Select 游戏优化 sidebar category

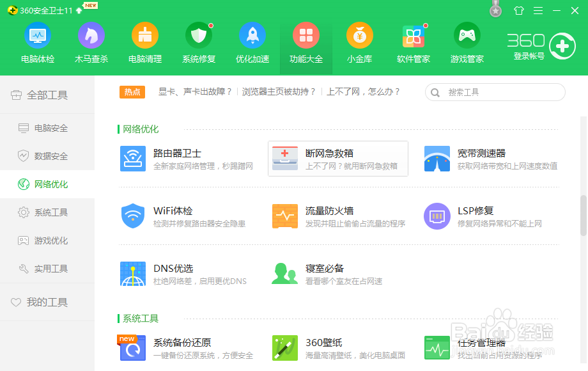[x=47, y=241]
